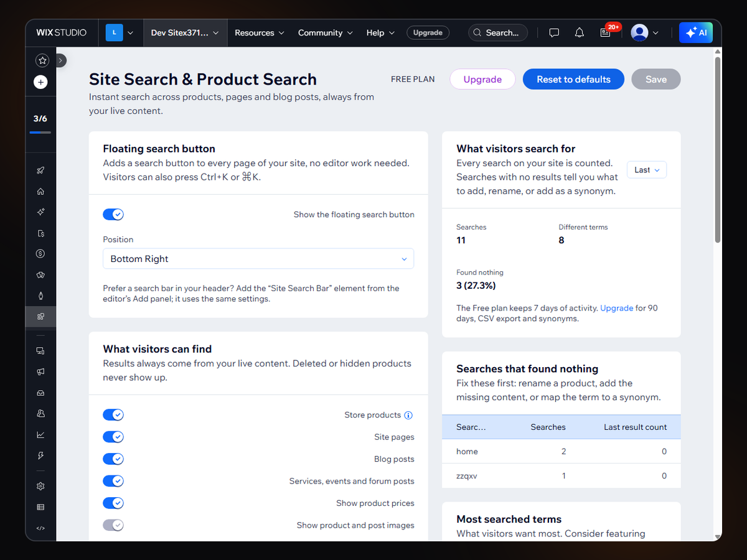Screen dimensions: 747x560
Task: Click the Upgrade pill in top bar
Action: pyautogui.click(x=428, y=33)
